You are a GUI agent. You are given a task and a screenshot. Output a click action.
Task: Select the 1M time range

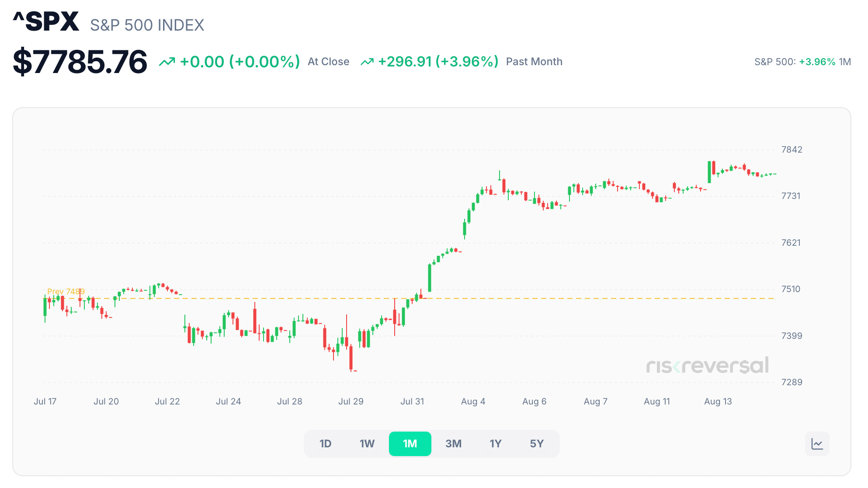point(410,444)
